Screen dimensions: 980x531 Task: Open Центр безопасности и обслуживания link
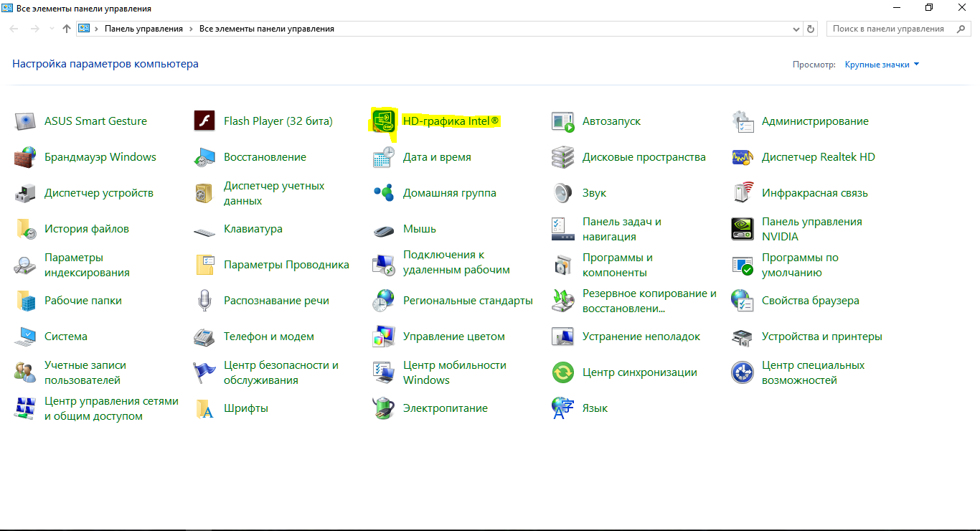click(281, 372)
